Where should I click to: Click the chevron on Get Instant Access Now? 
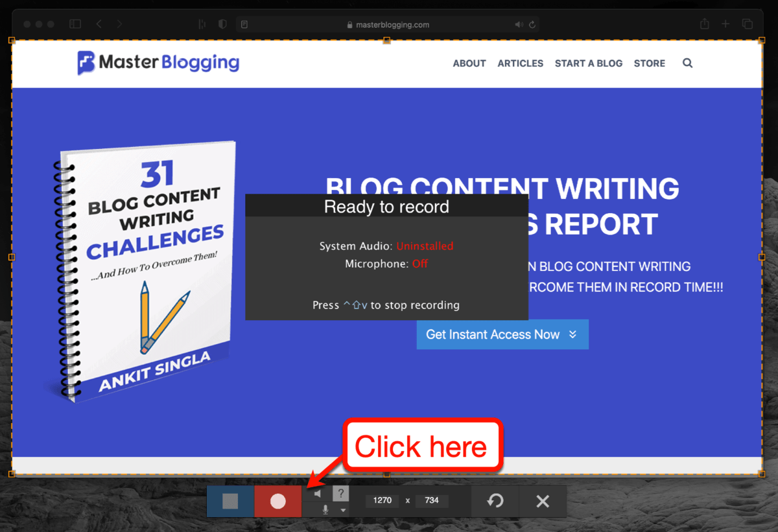pos(572,334)
